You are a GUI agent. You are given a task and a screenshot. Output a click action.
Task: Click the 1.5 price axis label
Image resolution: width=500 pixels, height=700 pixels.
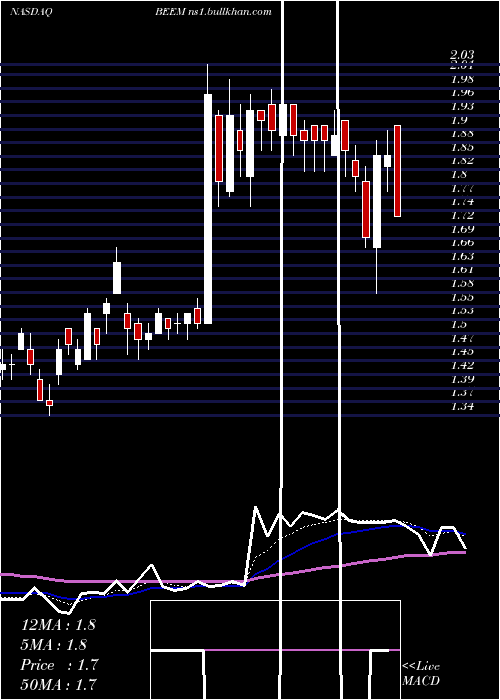(x=460, y=325)
